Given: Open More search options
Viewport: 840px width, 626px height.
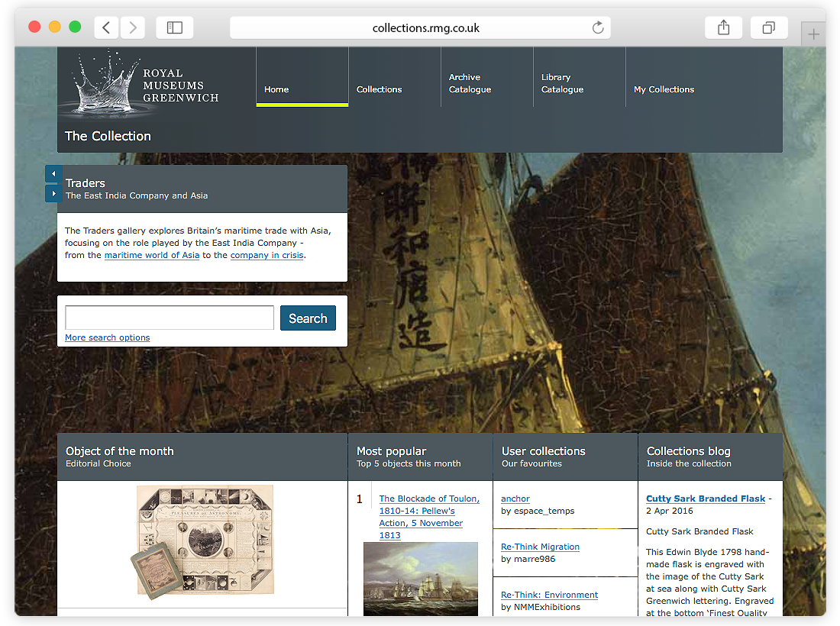Looking at the screenshot, I should (x=107, y=337).
